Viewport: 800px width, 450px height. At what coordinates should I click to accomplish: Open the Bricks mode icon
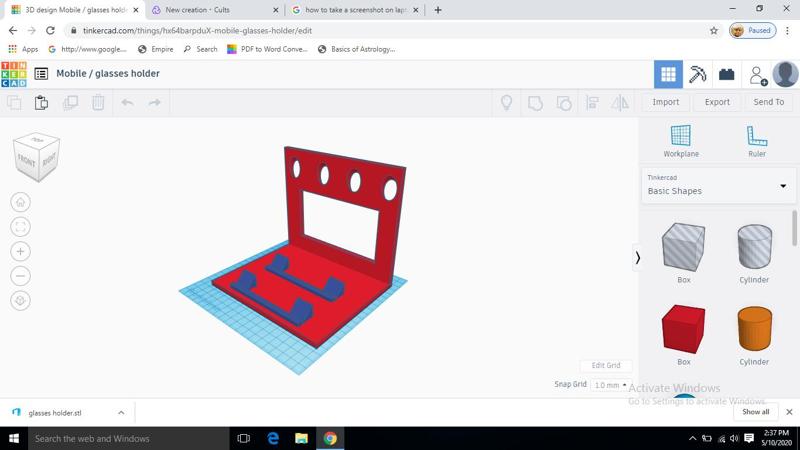(727, 74)
